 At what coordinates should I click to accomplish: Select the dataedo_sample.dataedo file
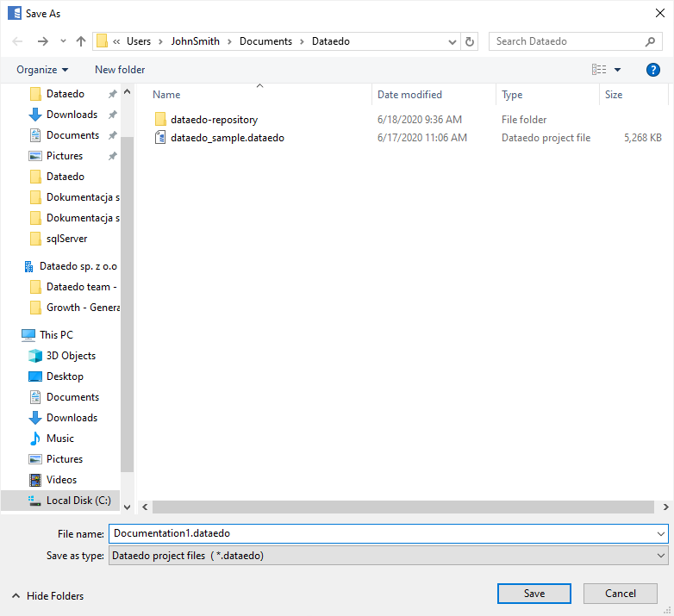click(x=227, y=138)
